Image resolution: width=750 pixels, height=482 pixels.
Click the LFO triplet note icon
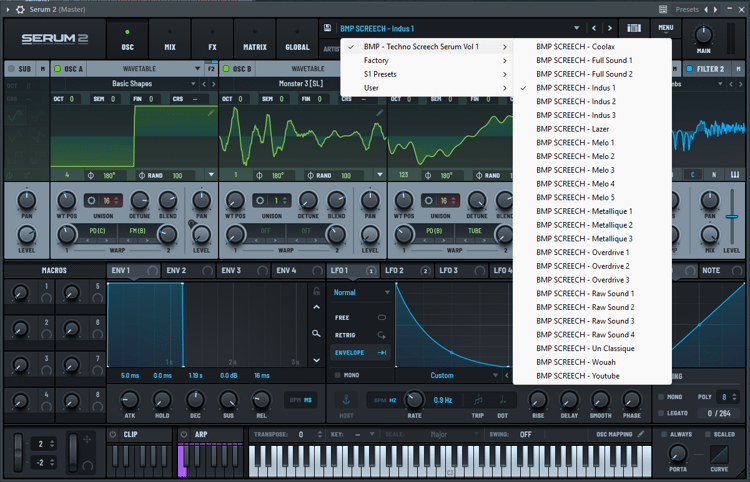point(478,400)
